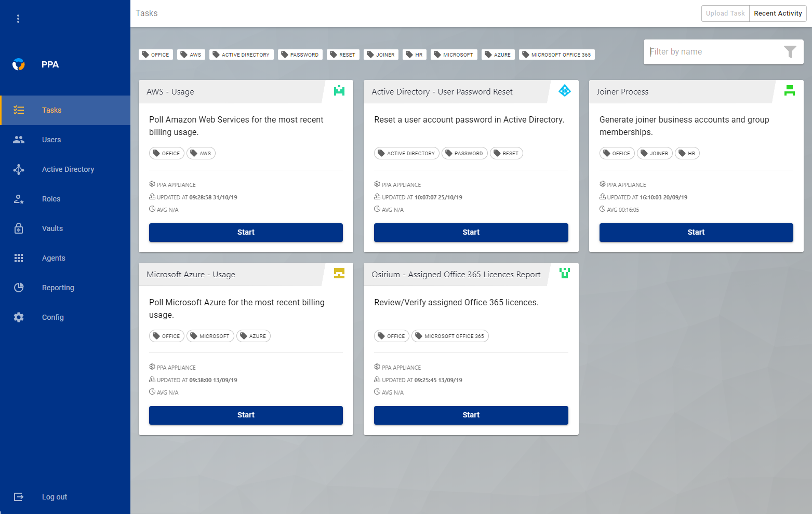Start the Joiner Process task

click(696, 233)
